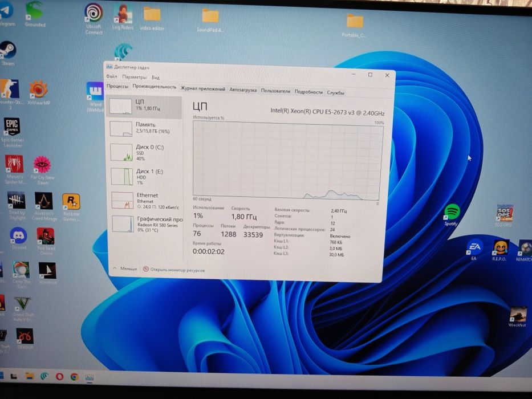Select the Log Riders desktop icon

tap(123, 17)
